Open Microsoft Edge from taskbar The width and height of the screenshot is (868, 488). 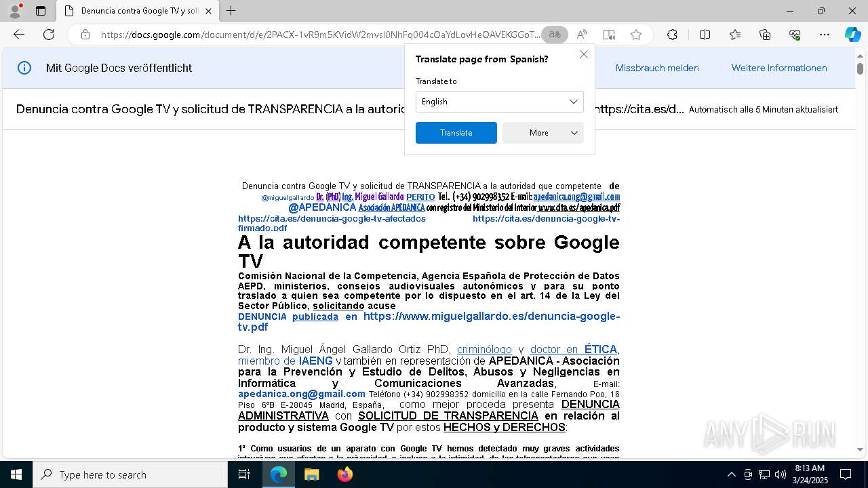pos(279,474)
